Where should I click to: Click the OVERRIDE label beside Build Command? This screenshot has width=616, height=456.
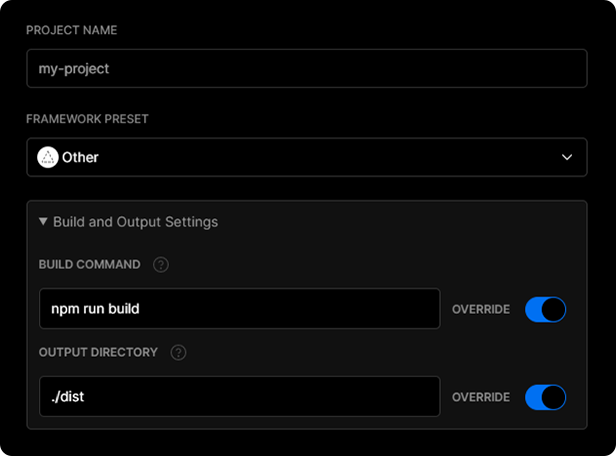click(481, 309)
